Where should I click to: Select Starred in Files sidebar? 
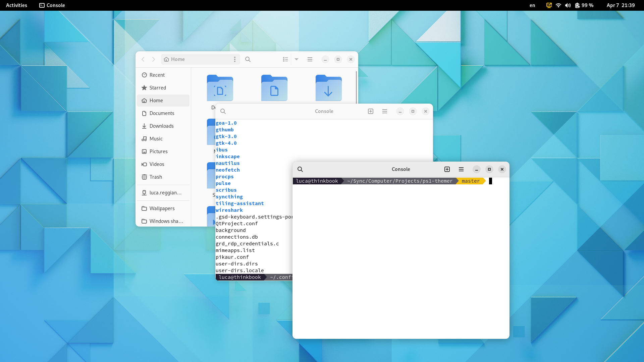click(158, 88)
